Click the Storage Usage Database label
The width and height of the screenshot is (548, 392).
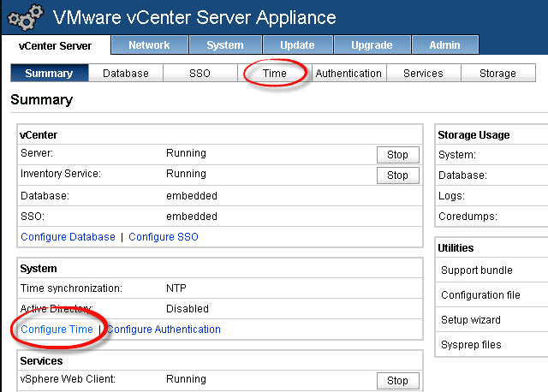click(462, 175)
